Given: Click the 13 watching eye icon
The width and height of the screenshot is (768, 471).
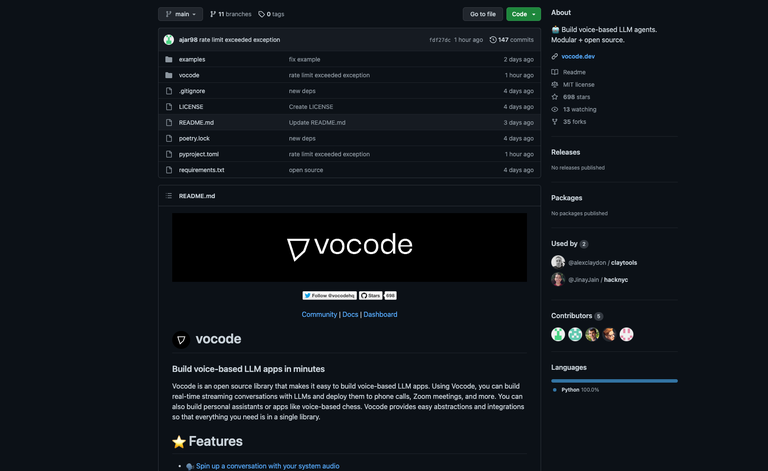Looking at the screenshot, I should (554, 110).
